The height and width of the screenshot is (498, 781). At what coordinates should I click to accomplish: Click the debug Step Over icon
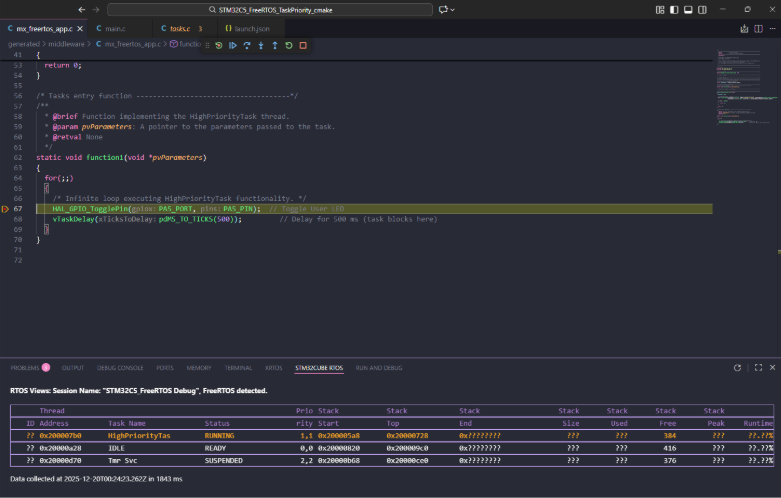(x=246, y=45)
